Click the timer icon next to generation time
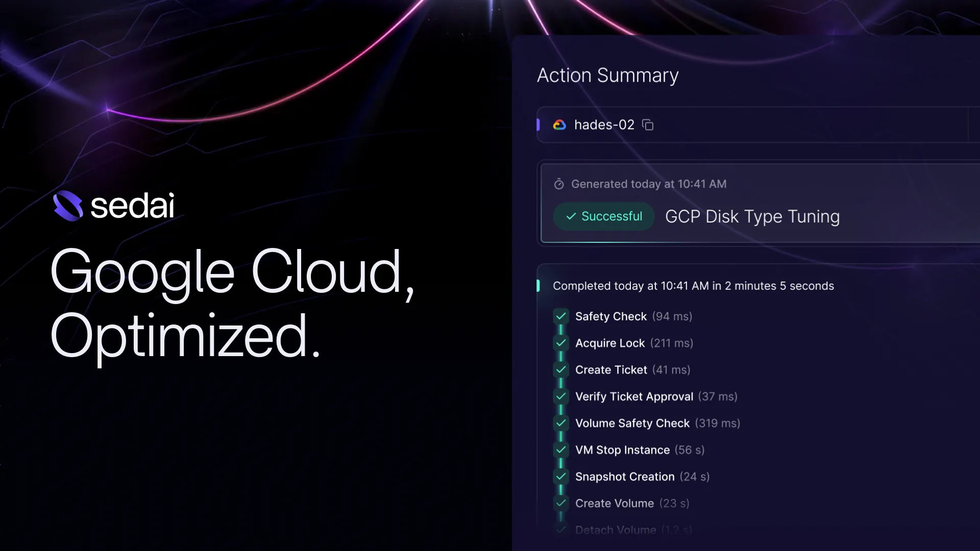The image size is (980, 551). [x=558, y=184]
